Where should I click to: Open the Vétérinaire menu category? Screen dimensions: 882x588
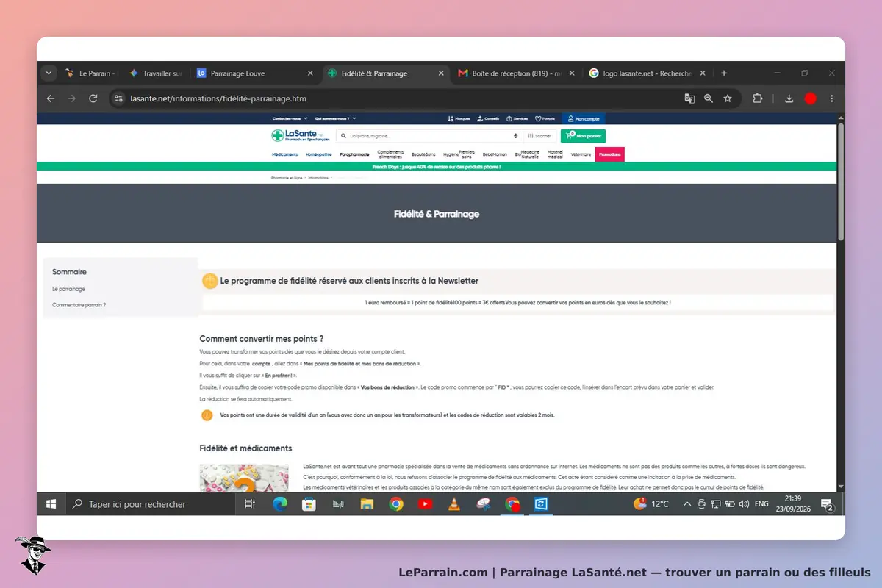coord(581,154)
